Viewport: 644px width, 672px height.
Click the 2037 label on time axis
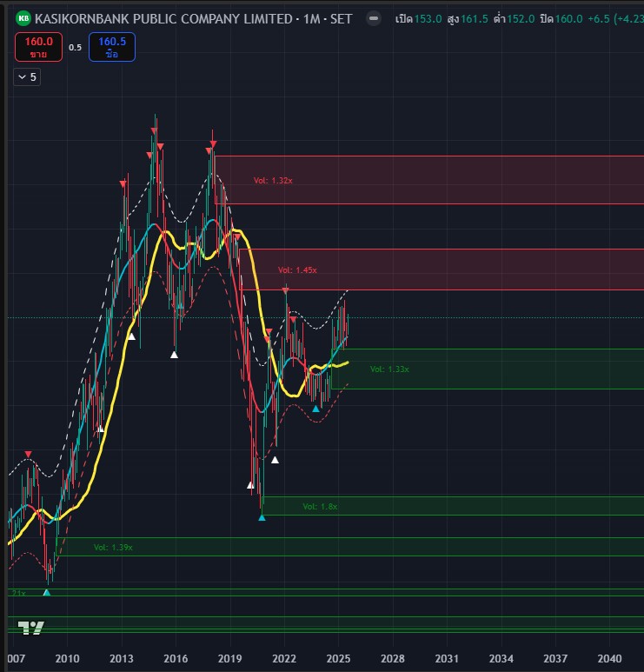pos(555,659)
